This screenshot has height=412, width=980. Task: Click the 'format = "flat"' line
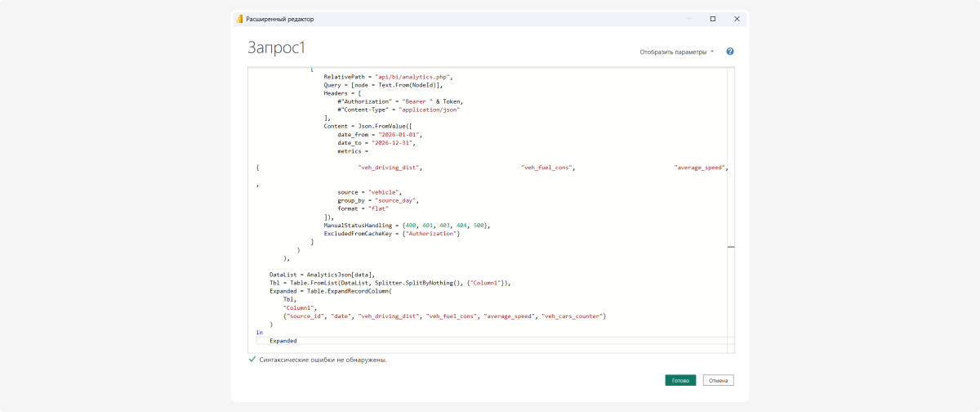pos(363,208)
